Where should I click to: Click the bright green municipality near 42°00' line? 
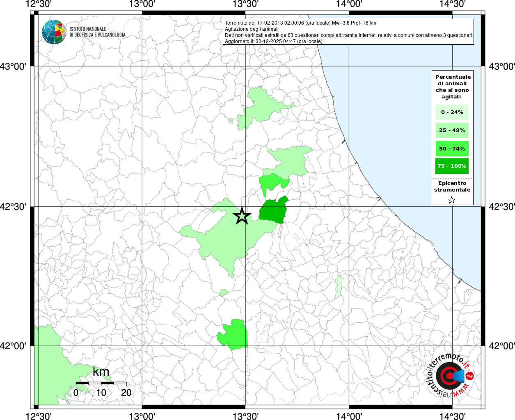pyautogui.click(x=233, y=335)
